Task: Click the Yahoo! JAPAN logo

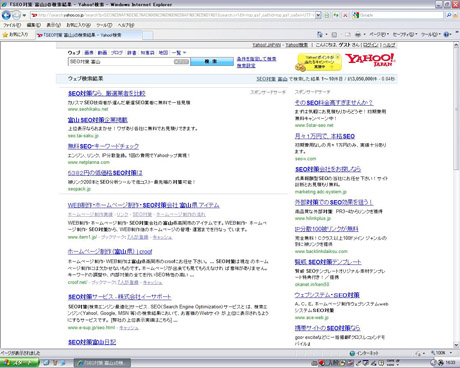Action: point(370,60)
